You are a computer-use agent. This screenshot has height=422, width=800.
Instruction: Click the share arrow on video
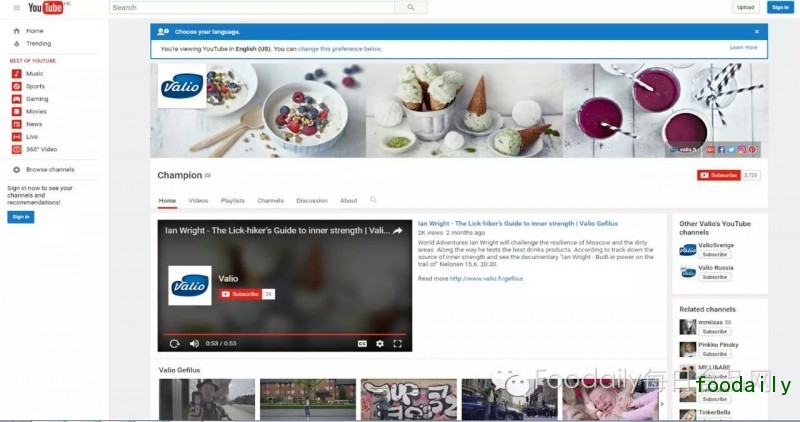point(397,231)
